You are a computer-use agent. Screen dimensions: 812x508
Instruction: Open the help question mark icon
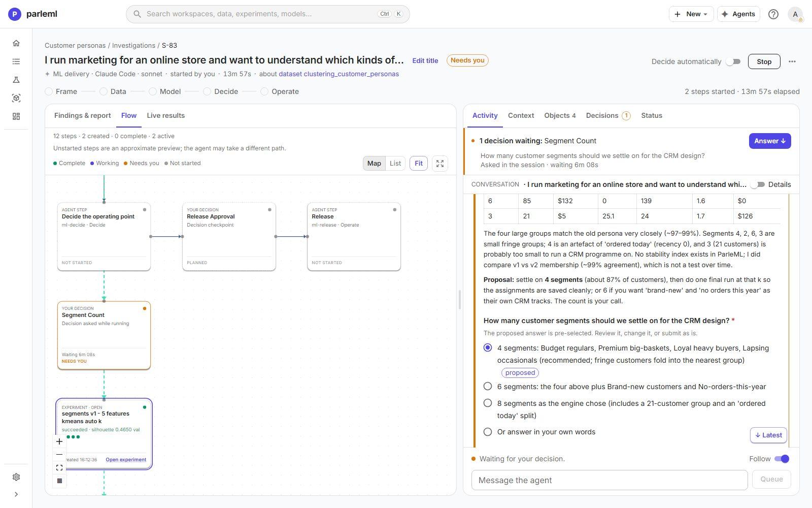773,14
